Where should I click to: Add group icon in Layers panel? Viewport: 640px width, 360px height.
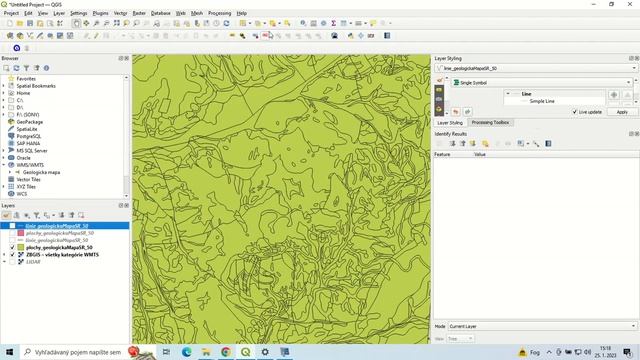(16, 216)
